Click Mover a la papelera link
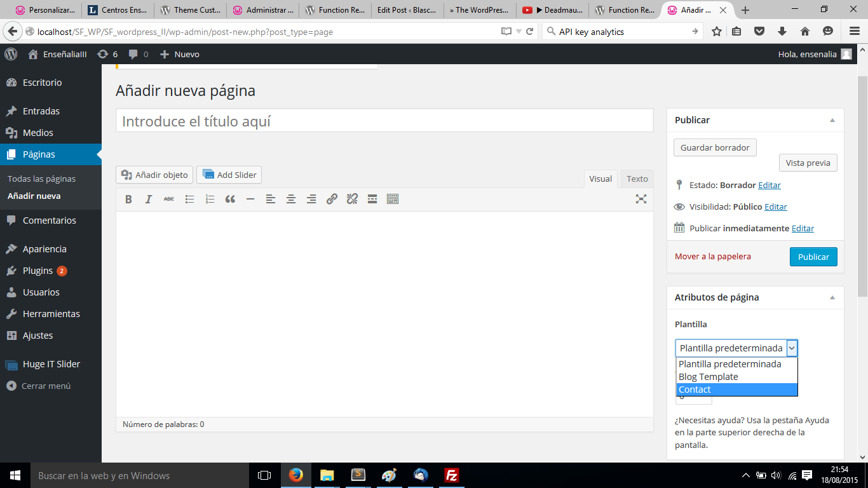 [713, 257]
